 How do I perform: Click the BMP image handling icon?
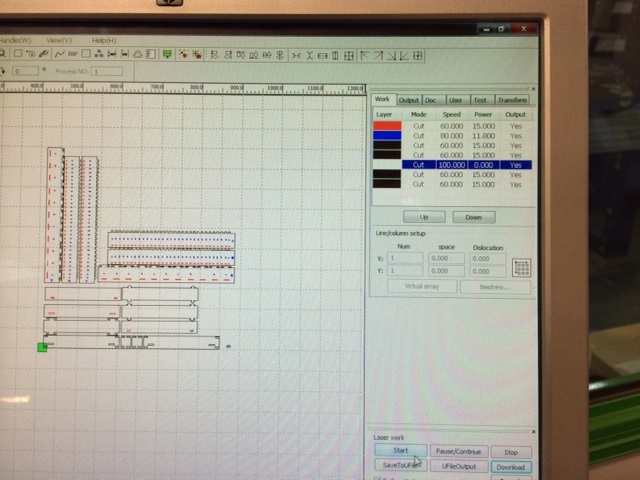point(73,54)
